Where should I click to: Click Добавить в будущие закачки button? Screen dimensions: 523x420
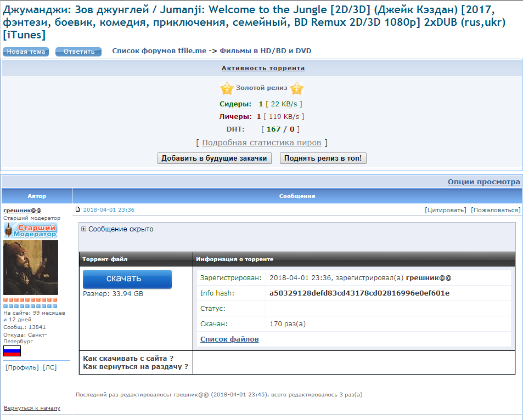214,158
